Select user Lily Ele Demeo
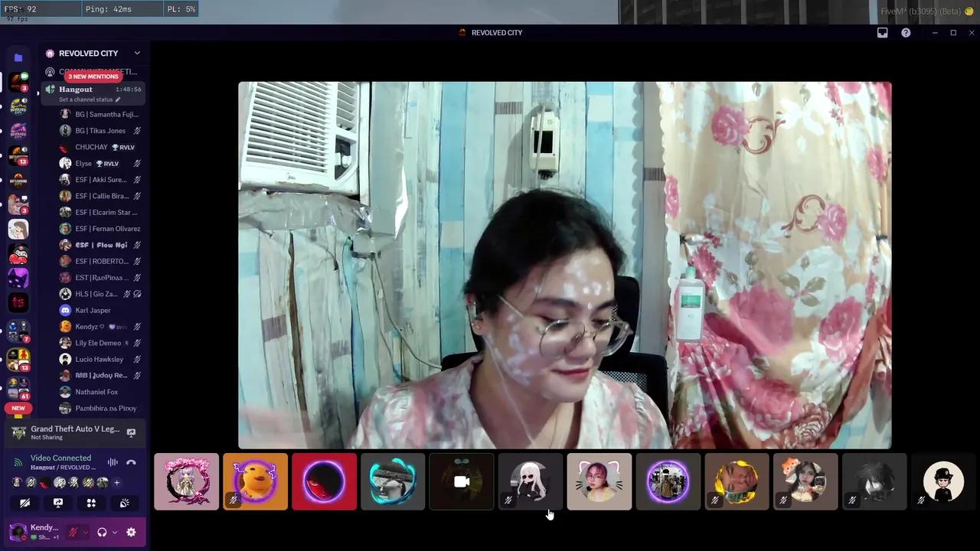980x551 pixels. coord(100,343)
